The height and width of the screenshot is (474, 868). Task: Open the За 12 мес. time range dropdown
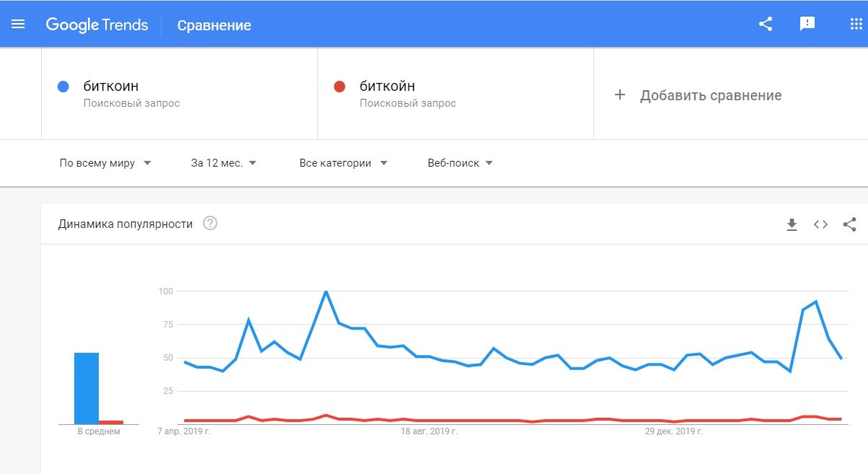(x=223, y=163)
